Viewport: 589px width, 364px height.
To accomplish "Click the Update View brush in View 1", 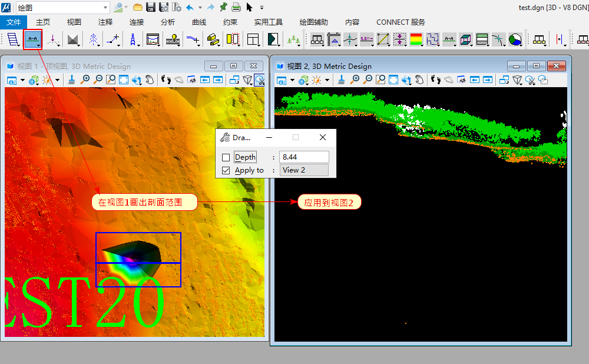I will click(71, 80).
